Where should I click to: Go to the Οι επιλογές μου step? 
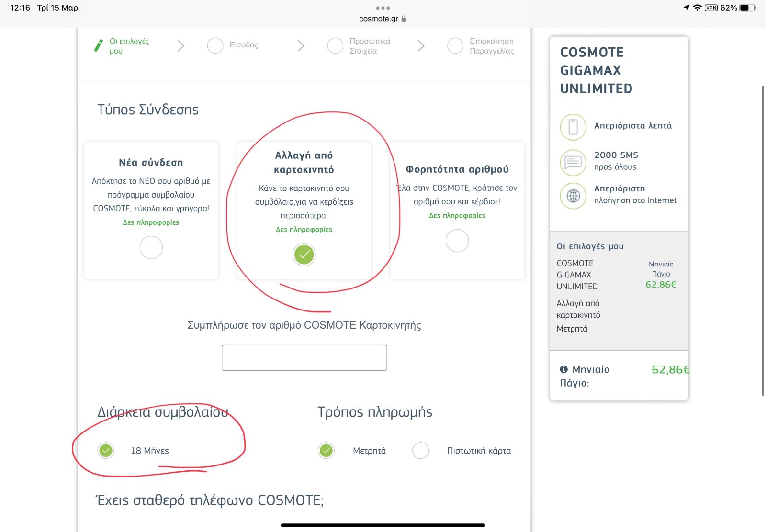(x=129, y=46)
